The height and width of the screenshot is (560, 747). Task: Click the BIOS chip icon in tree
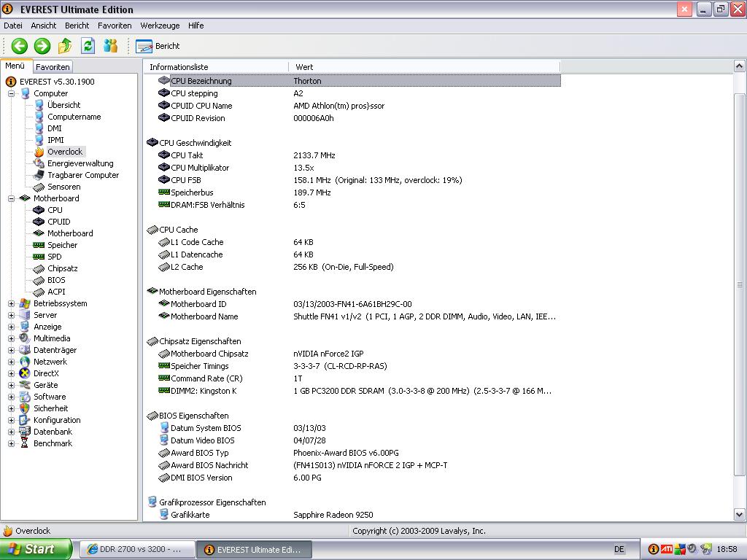39,280
